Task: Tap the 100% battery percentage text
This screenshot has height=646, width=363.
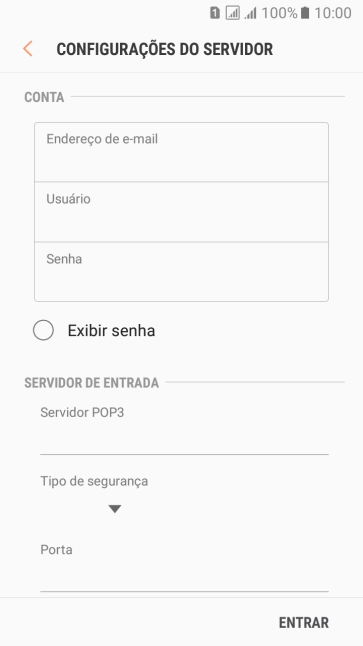Action: 279,13
